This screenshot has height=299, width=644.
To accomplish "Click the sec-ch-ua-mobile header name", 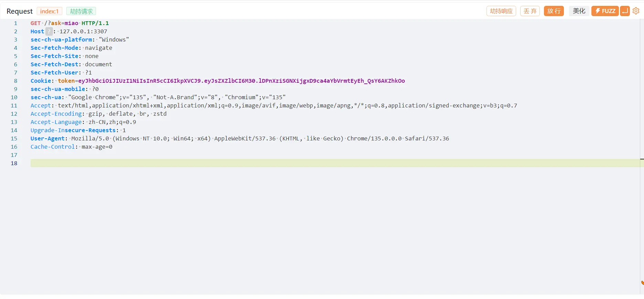I will coord(58,89).
